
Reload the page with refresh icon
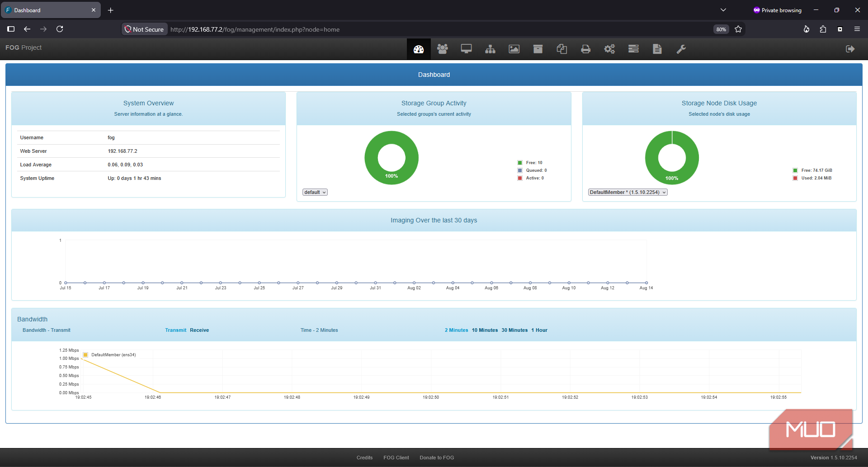pyautogui.click(x=60, y=29)
